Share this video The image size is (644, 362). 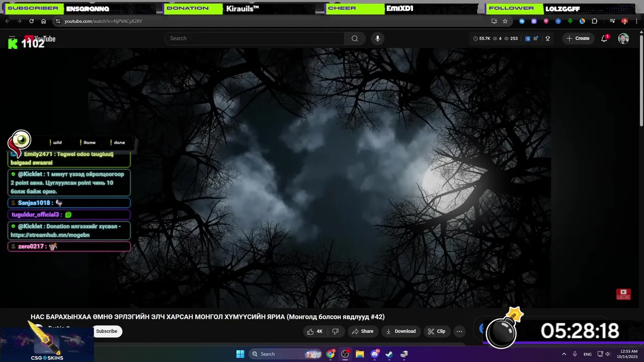coord(363,331)
